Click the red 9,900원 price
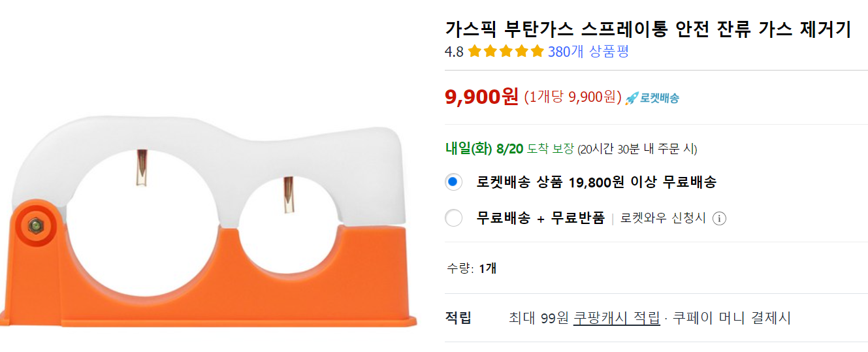868x352 pixels. pyautogui.click(x=482, y=97)
